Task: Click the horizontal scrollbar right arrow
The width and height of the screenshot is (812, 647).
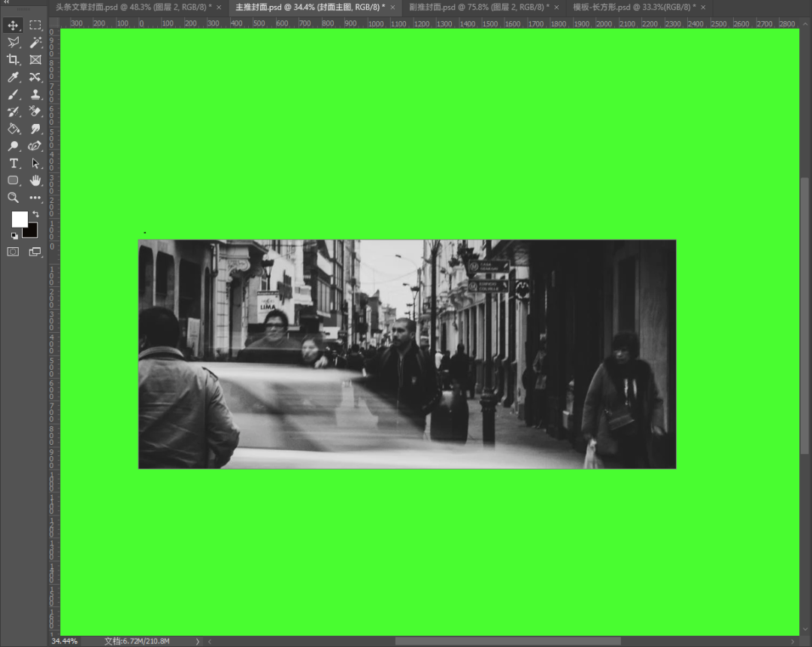Action: click(792, 641)
